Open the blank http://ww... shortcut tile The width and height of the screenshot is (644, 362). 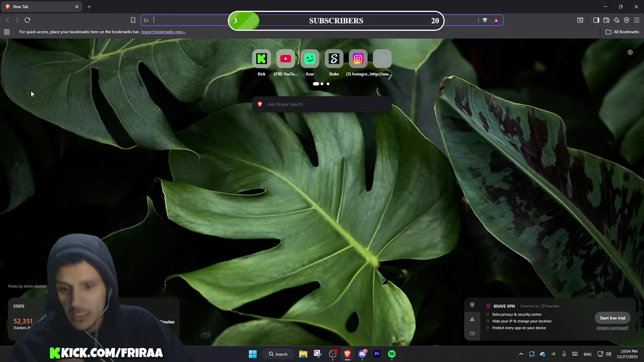[382, 59]
